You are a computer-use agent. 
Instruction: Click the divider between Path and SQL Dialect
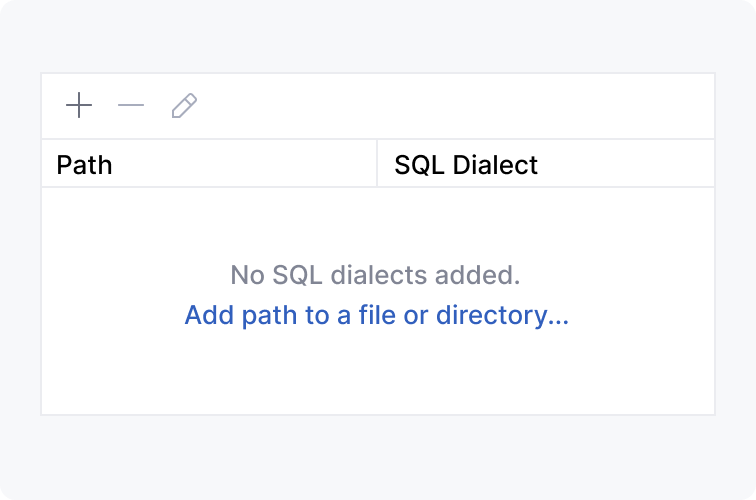(x=377, y=164)
